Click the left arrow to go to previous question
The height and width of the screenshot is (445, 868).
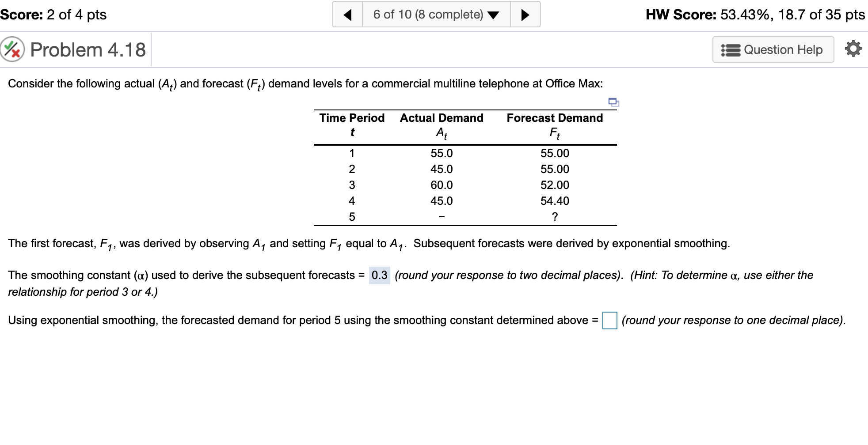point(347,14)
